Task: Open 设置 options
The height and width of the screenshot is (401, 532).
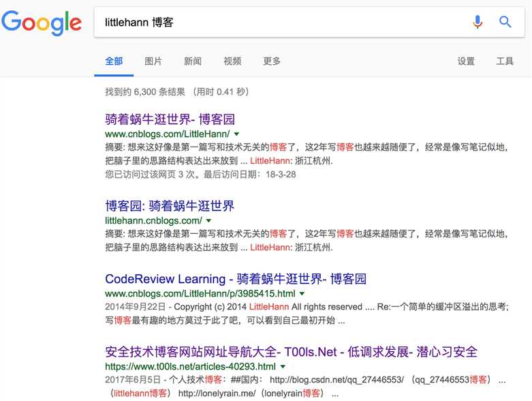Action: click(x=466, y=61)
